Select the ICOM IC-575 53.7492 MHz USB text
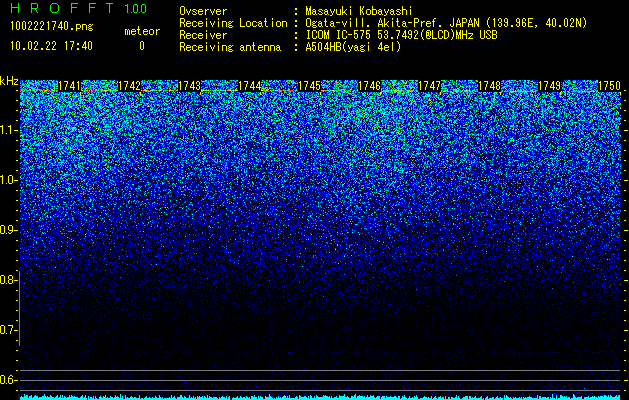This screenshot has width=629, height=400. tap(402, 35)
